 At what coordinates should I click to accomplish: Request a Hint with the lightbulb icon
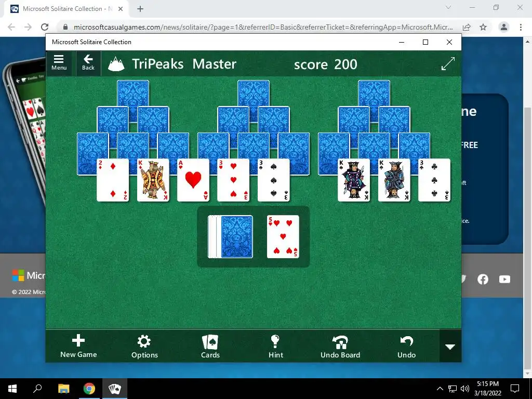pos(275,346)
